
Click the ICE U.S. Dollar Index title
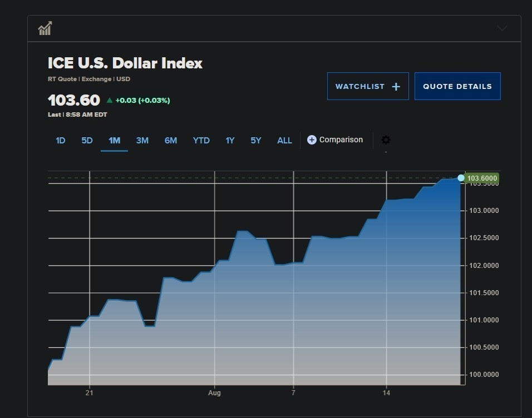tap(125, 63)
